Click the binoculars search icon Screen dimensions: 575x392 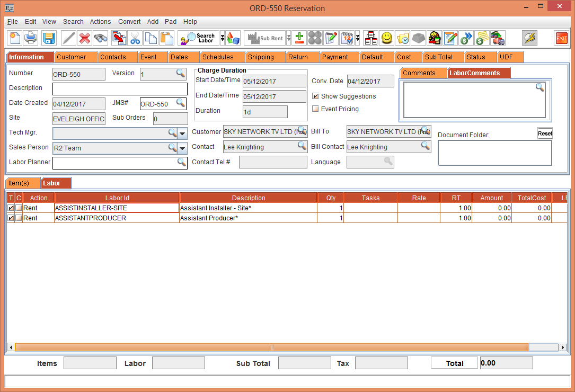(x=101, y=38)
